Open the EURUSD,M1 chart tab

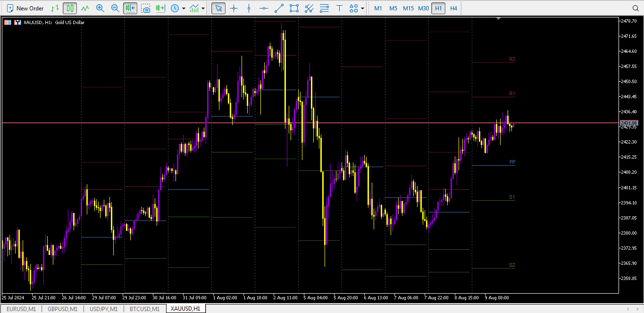coord(21,309)
